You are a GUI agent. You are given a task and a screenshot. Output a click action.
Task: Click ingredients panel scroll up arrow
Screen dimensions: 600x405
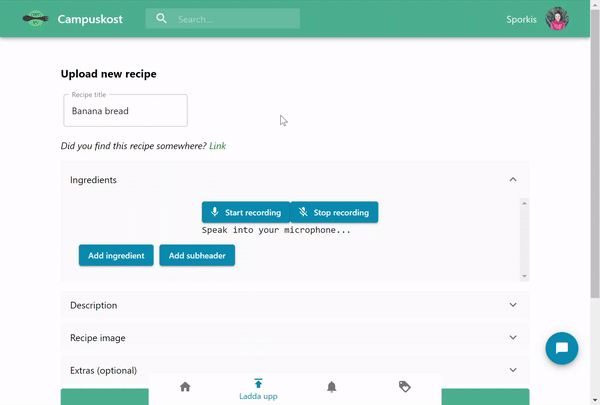[524, 203]
